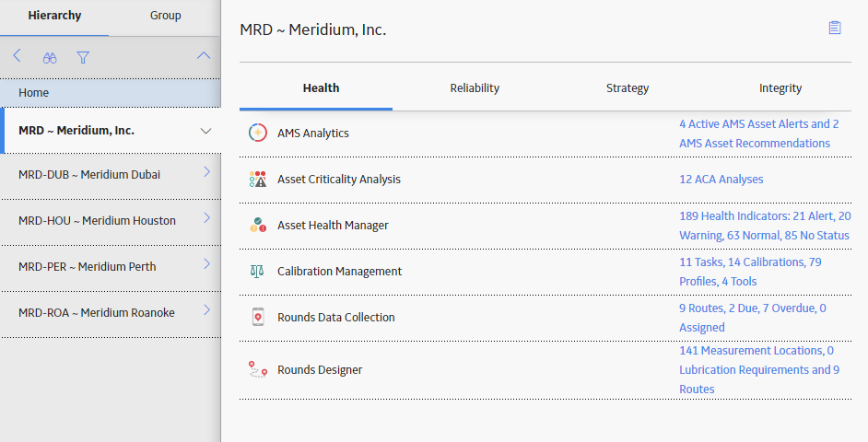Click the Calibration Management scales icon
868x442 pixels.
[257, 271]
